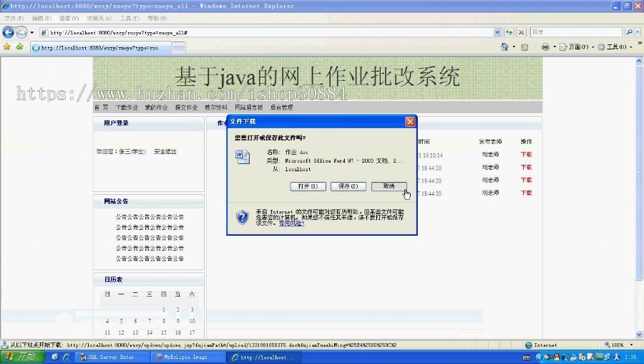The height and width of the screenshot is (364, 644).
Task: Open dropdown arrow next to Home icon
Action: coord(514,47)
